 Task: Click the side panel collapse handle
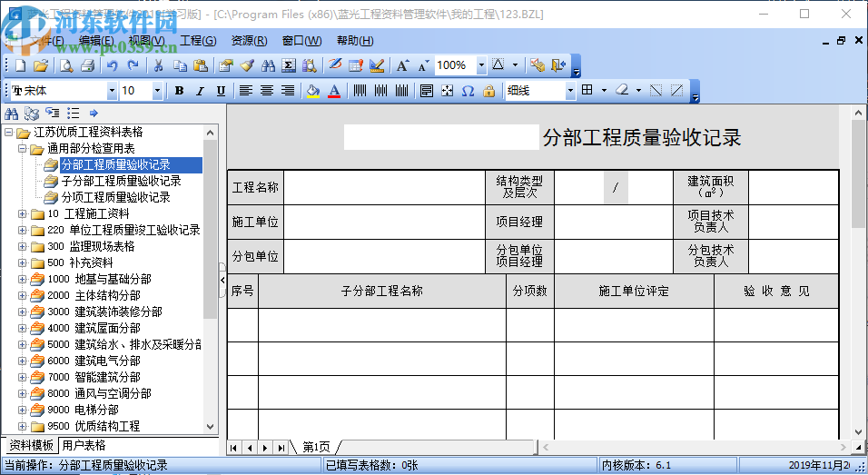tap(222, 280)
